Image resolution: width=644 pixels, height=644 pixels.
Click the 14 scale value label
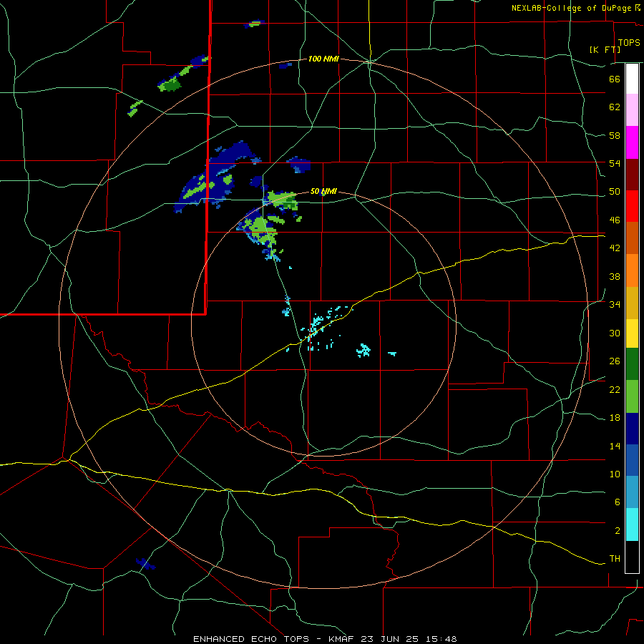tap(615, 446)
